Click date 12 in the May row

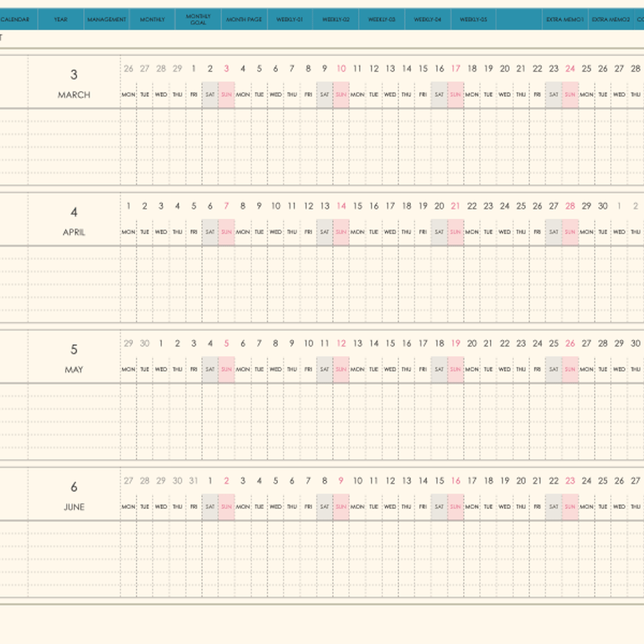pyautogui.click(x=342, y=344)
